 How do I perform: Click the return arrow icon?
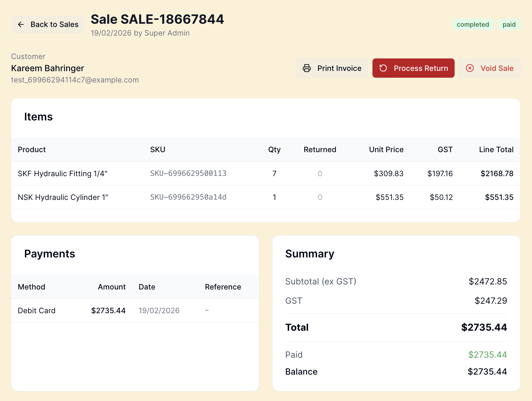[x=383, y=68]
